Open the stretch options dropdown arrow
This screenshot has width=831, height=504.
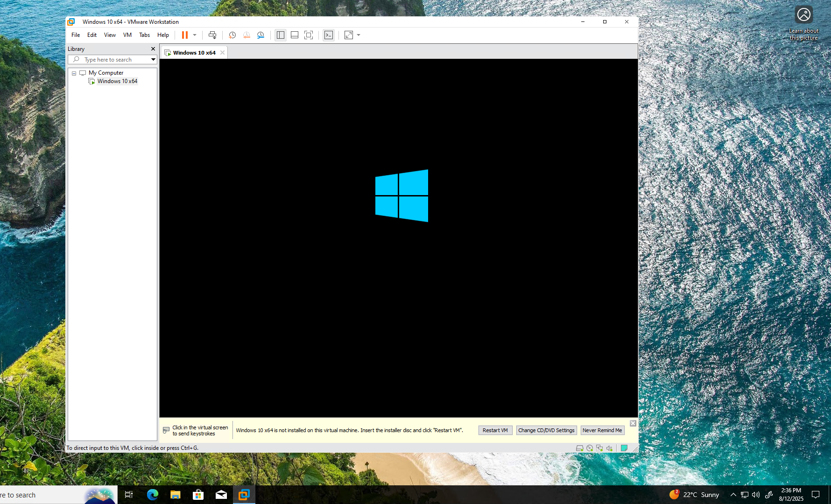click(359, 35)
